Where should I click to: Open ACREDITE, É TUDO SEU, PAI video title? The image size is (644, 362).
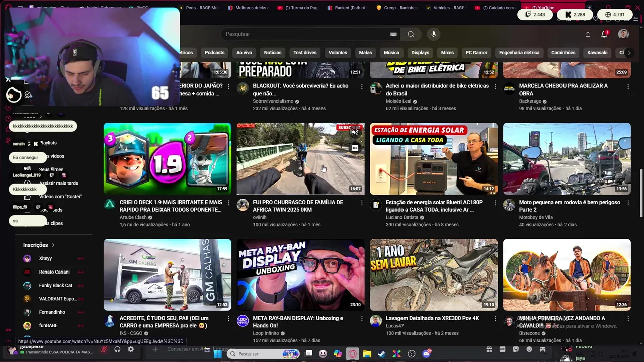point(164,322)
